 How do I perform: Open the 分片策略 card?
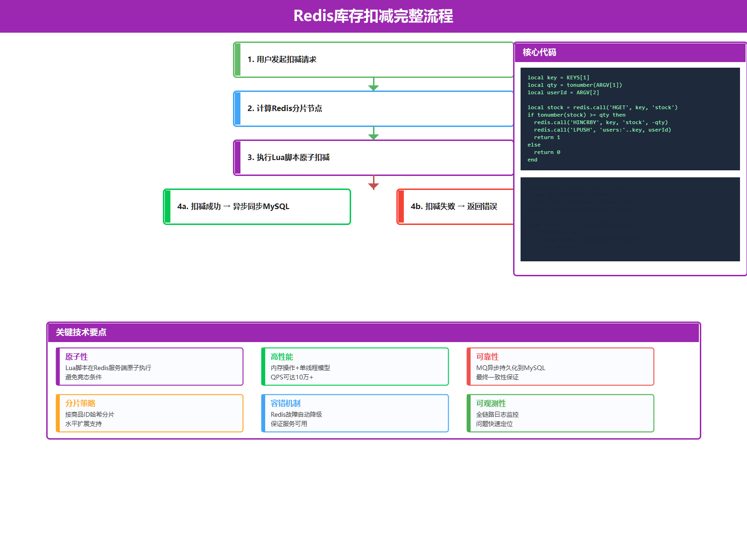[x=149, y=413]
